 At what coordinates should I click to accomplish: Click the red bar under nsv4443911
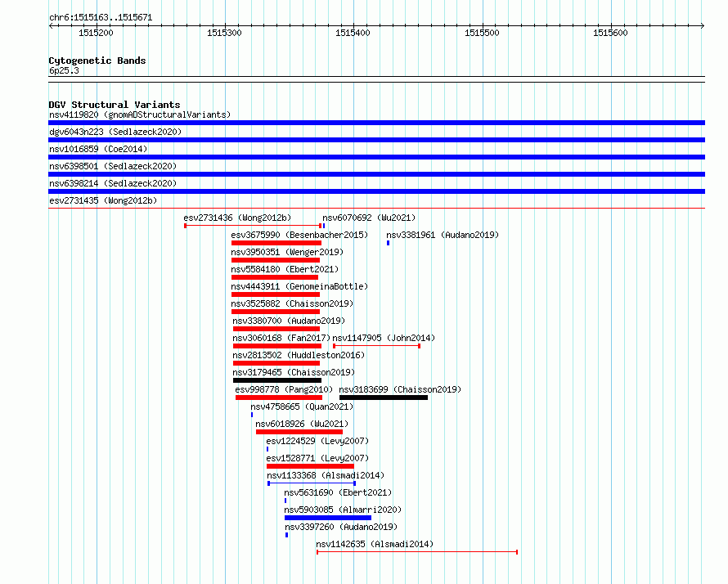(276, 294)
